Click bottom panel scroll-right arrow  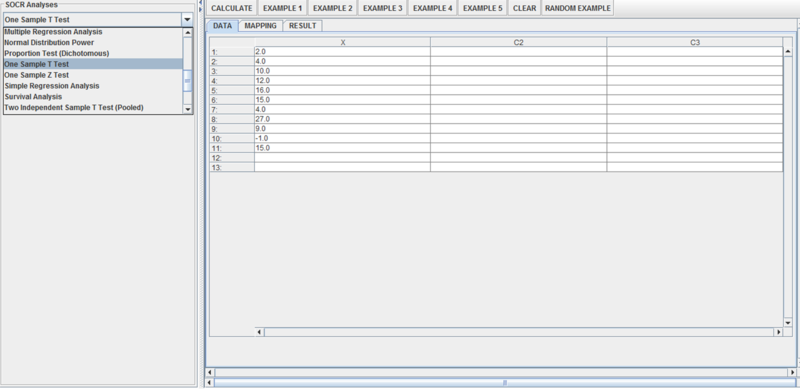(792, 373)
